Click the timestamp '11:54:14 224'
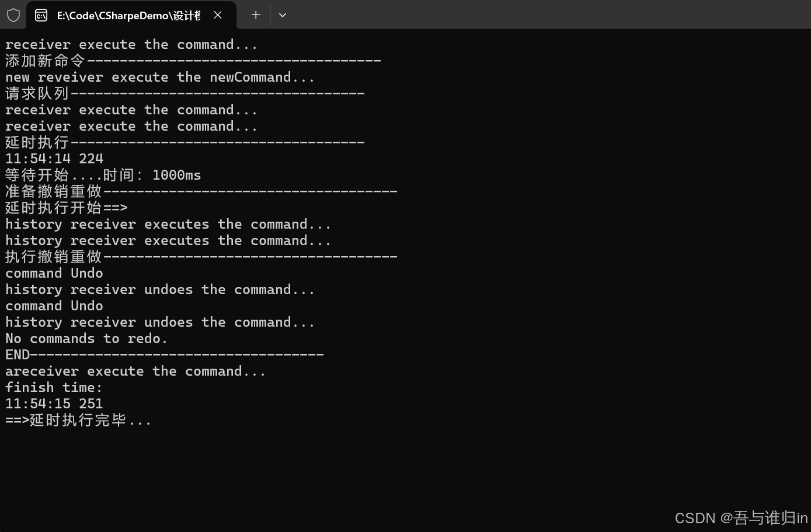 click(x=54, y=159)
